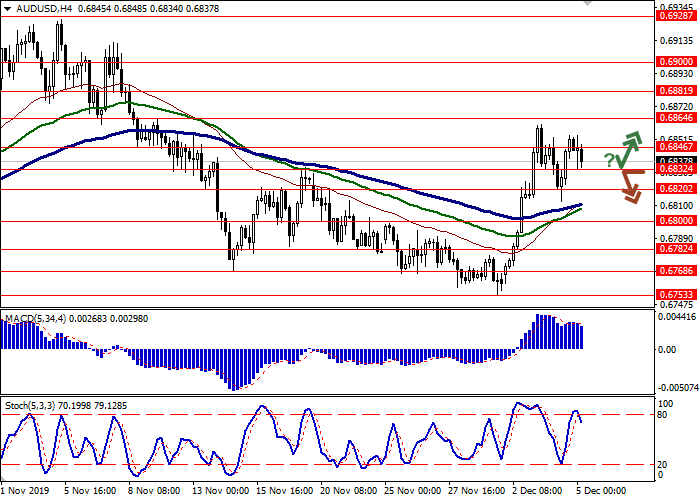Click the green upward arrow icon
The image size is (700, 500).
point(630,148)
